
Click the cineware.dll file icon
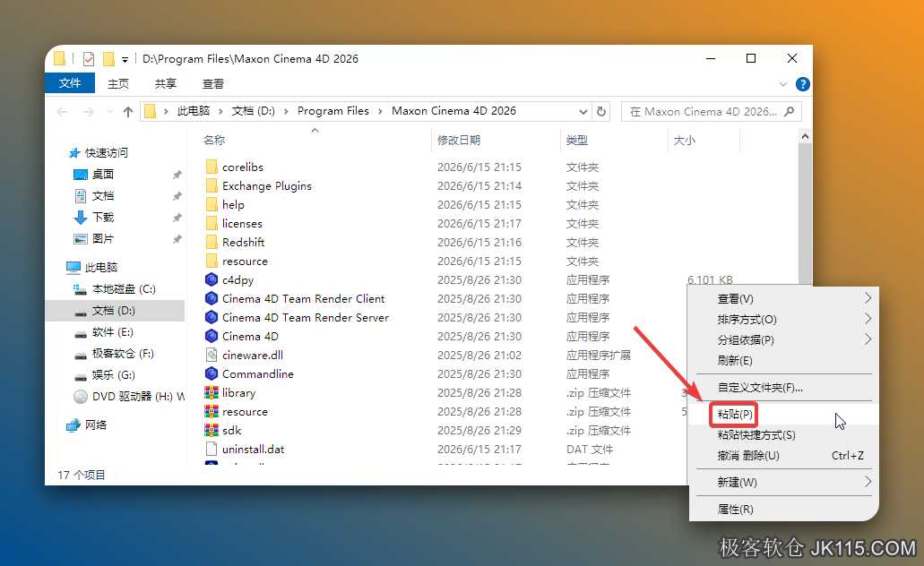coord(212,356)
